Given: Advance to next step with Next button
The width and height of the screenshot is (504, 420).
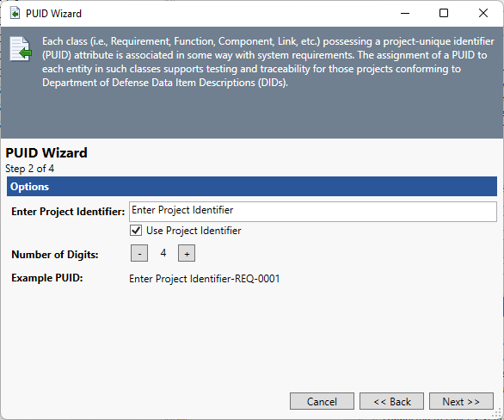Looking at the screenshot, I should (x=461, y=401).
